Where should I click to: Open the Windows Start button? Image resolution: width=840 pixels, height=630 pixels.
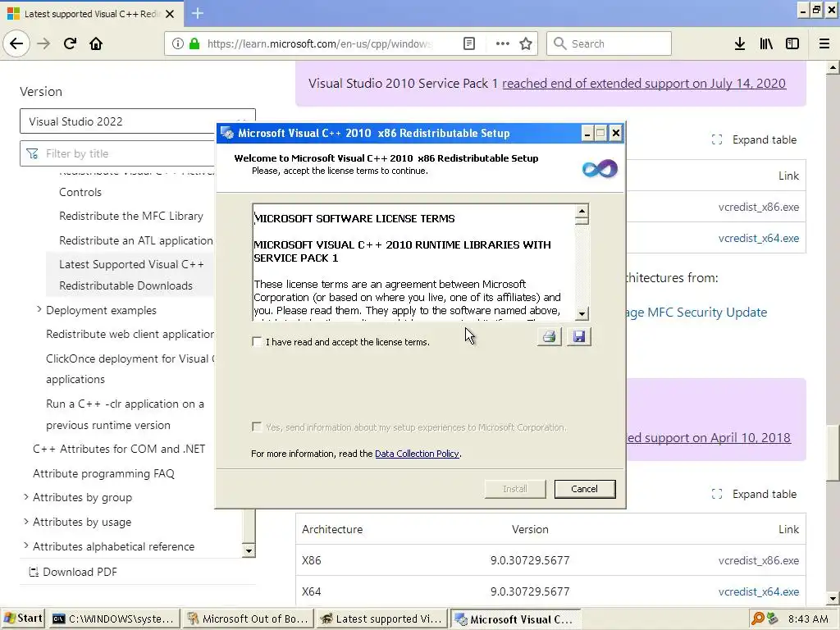[22, 619]
